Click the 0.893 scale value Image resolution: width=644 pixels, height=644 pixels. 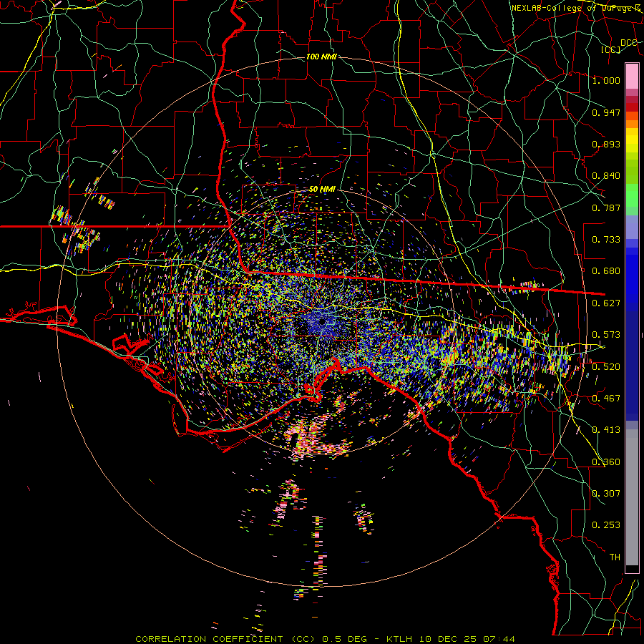point(606,144)
